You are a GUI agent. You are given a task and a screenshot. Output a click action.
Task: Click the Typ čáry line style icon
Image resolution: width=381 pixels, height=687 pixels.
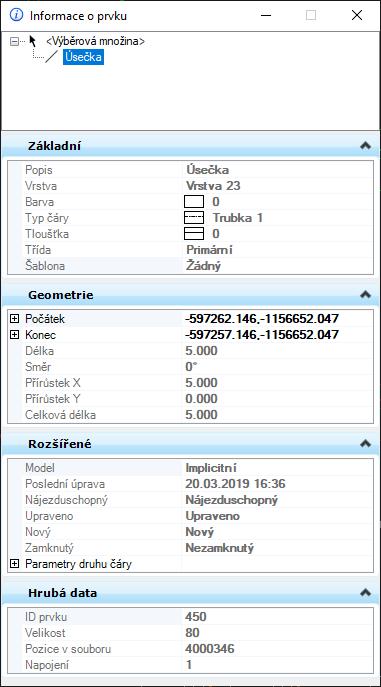[x=194, y=218]
